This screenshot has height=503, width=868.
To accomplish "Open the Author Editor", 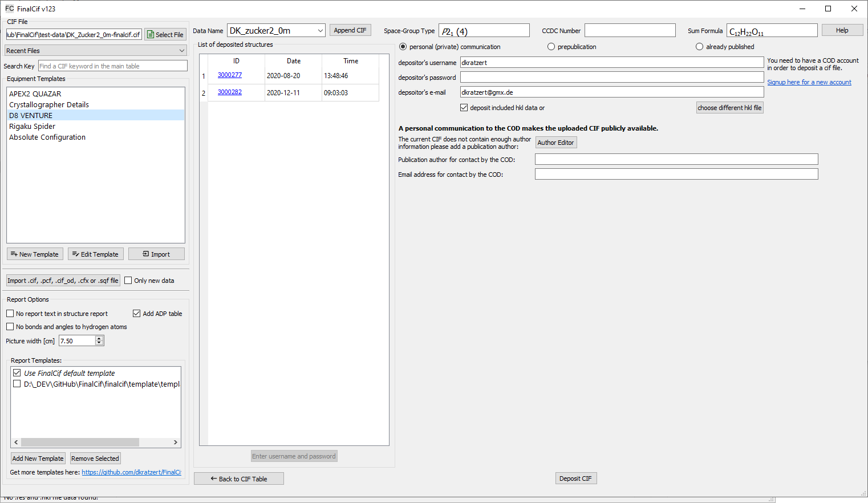I will pyautogui.click(x=555, y=143).
